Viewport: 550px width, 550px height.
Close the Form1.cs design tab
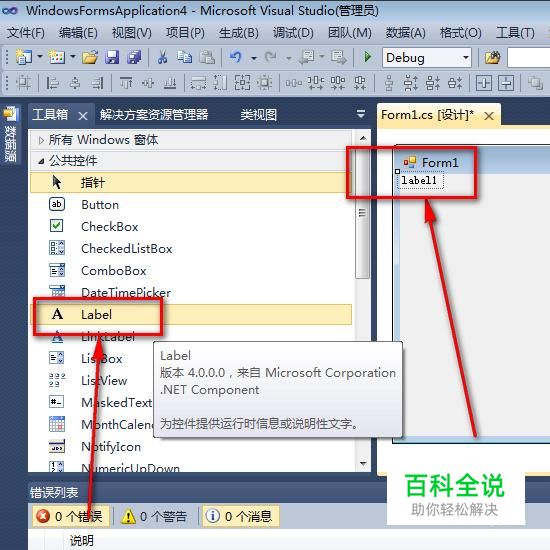point(489,116)
